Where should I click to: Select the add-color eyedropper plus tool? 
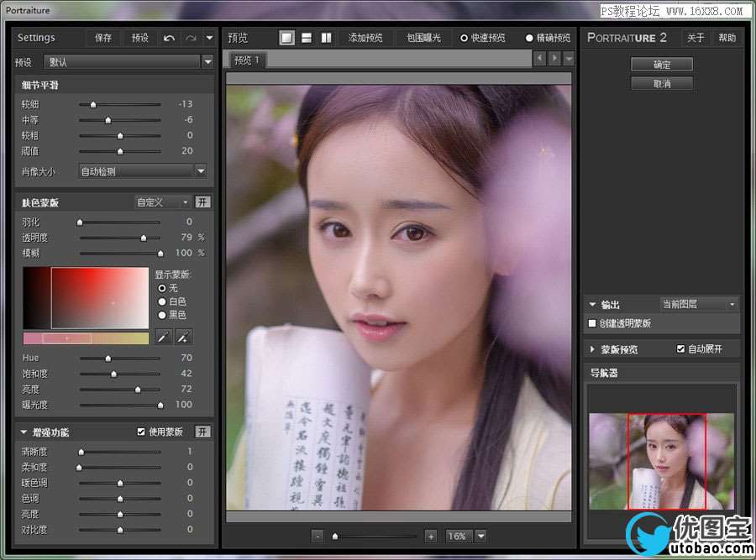[x=183, y=338]
